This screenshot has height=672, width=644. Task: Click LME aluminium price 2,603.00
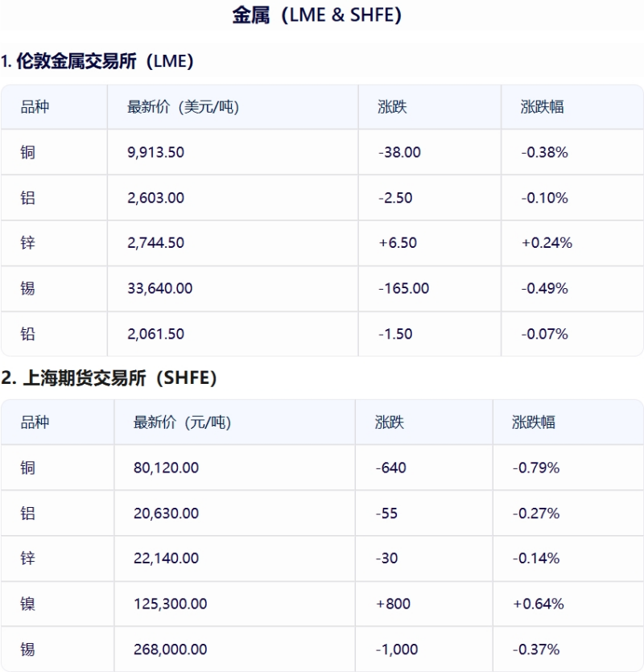pos(155,198)
